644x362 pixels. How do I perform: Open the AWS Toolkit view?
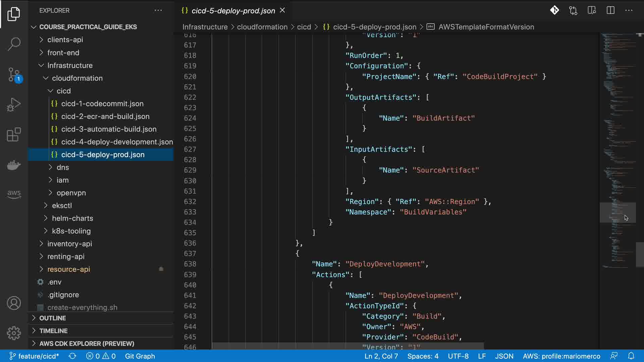pos(14,194)
